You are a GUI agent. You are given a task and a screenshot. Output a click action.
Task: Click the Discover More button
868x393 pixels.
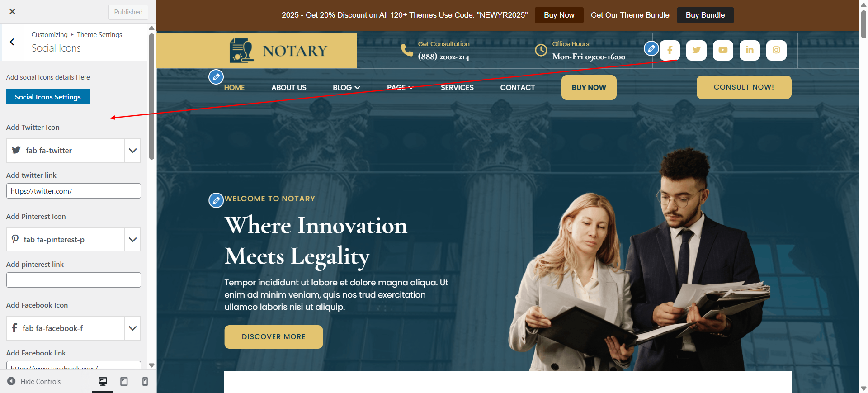(x=274, y=337)
